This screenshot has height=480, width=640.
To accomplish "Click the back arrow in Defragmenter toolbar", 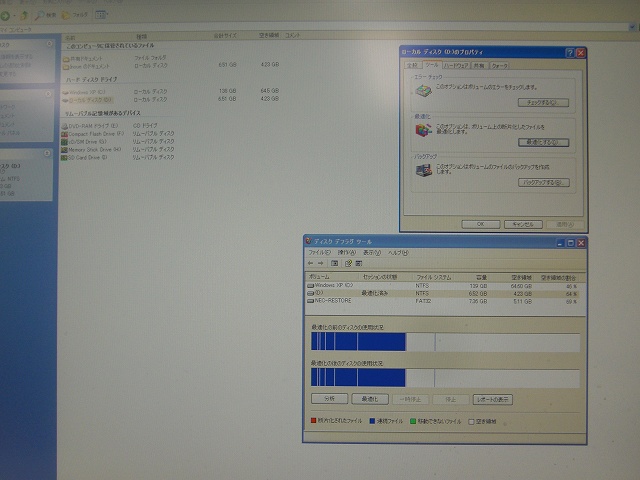I will pyautogui.click(x=311, y=263).
